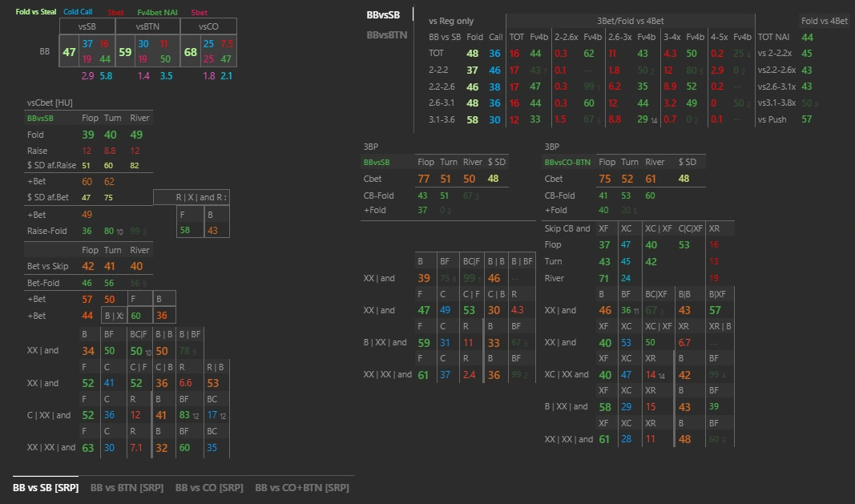Screen dimensions: 855x504
Task: Click the 3.1-3.6 open size row label
Action: tap(442, 119)
